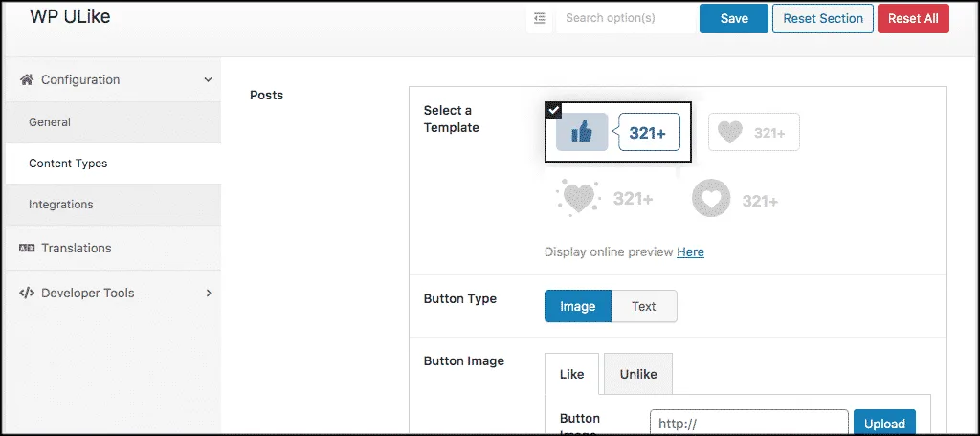The image size is (980, 436).
Task: Click the home icon next to Configuration
Action: click(x=26, y=80)
